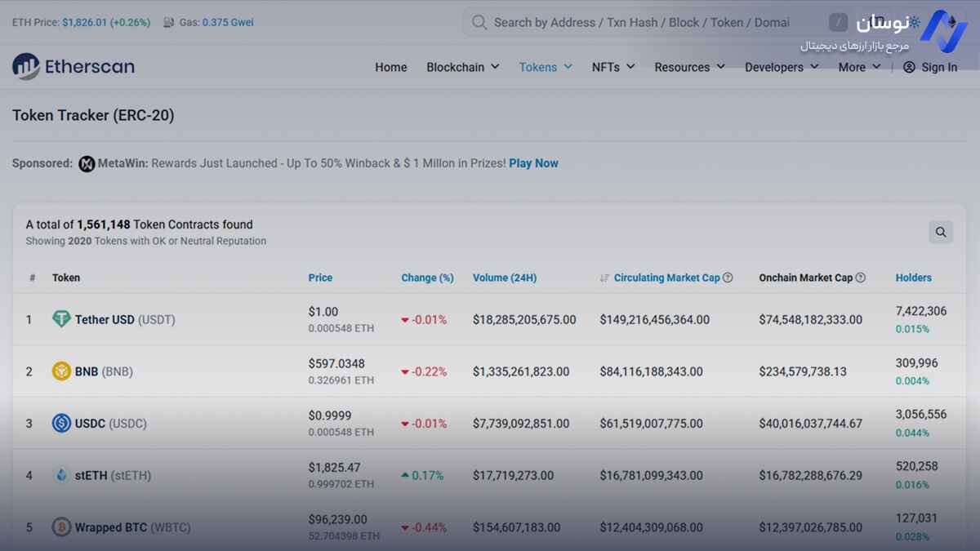Click the Tether price $1.00
This screenshot has height=551, width=980.
click(x=323, y=312)
